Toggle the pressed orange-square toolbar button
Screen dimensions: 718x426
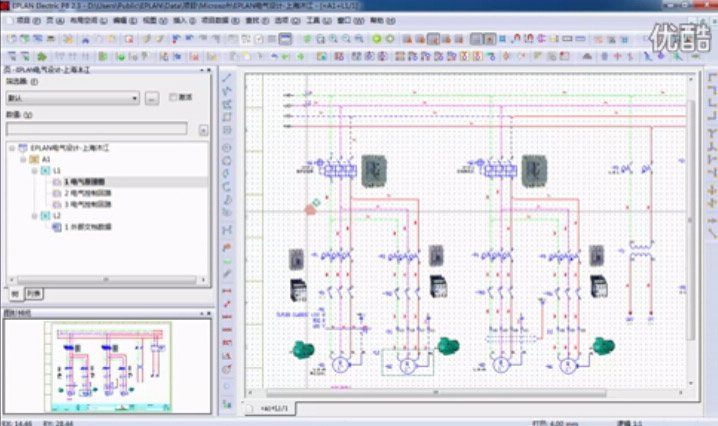(x=490, y=39)
